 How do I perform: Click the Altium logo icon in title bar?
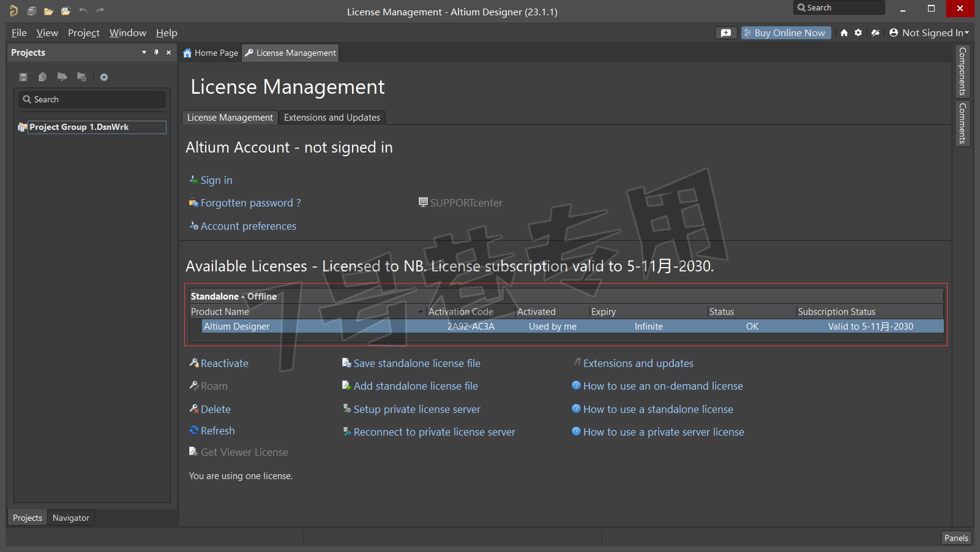13,10
